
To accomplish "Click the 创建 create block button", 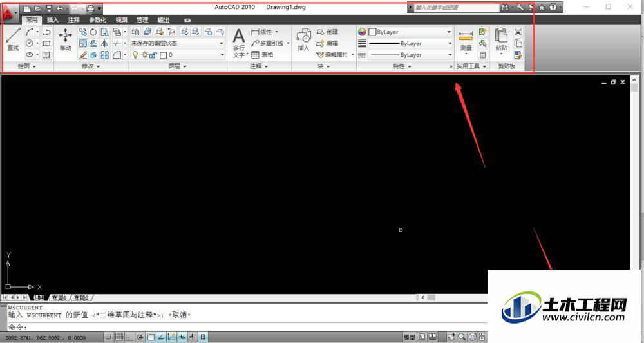I will click(x=328, y=32).
